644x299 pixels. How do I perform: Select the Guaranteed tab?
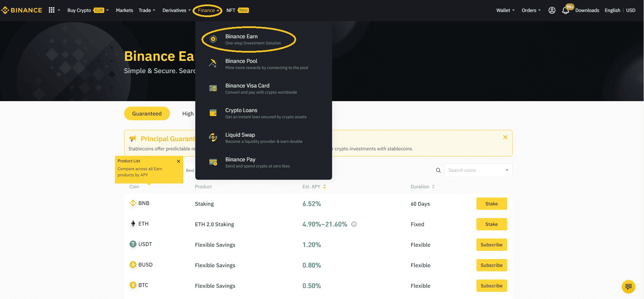point(147,113)
